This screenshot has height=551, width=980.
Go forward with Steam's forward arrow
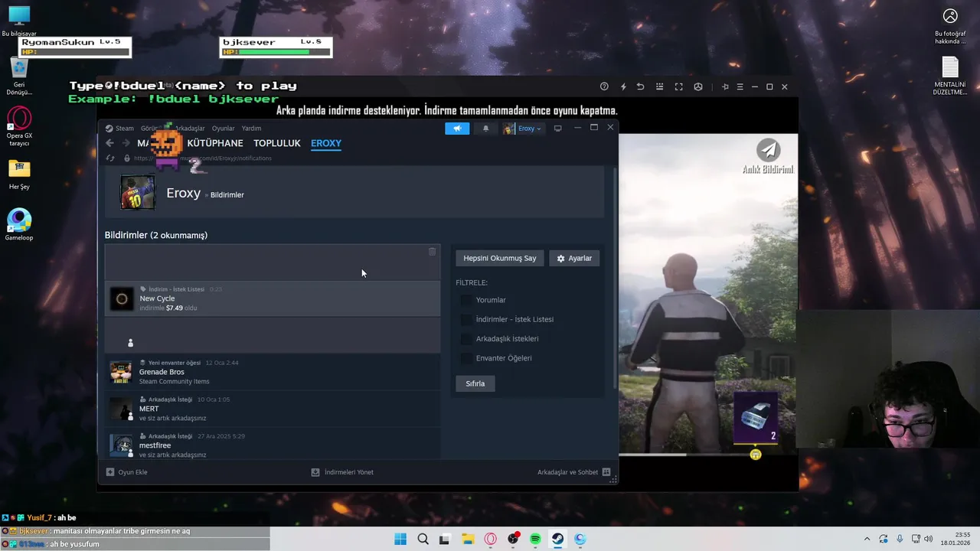(126, 143)
